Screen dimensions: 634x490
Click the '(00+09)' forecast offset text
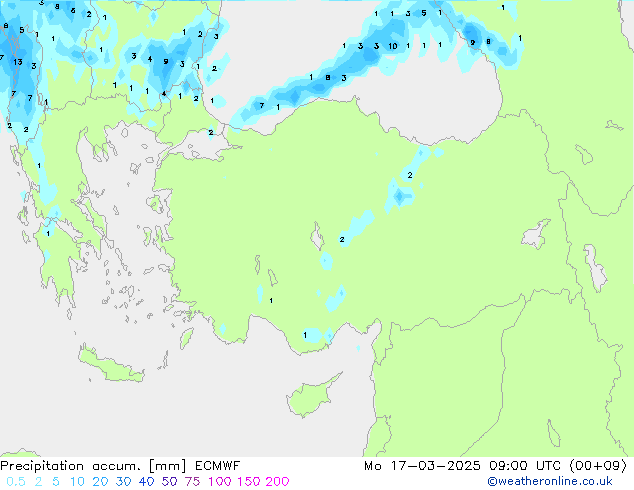point(598,466)
